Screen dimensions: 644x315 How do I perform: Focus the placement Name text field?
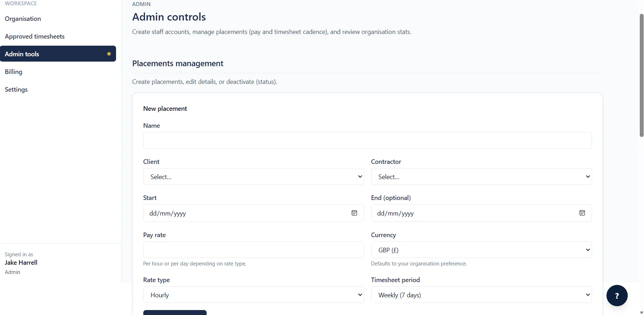[x=367, y=141]
